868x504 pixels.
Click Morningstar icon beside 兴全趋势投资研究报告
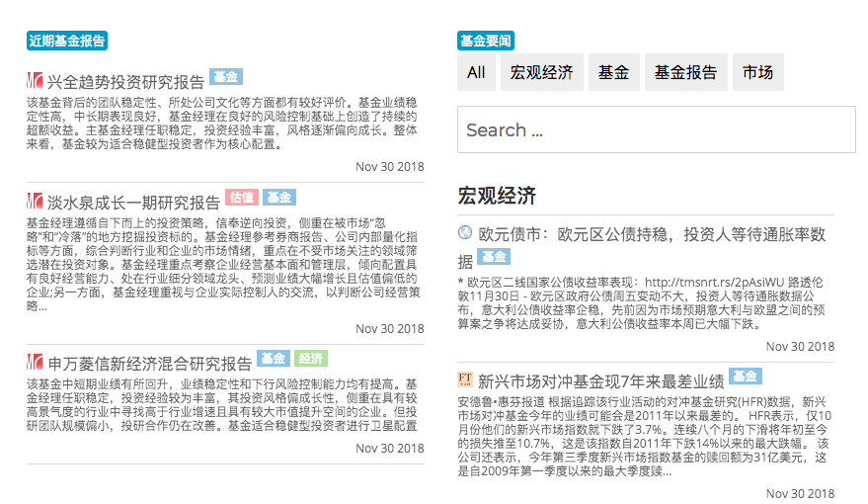[35, 81]
